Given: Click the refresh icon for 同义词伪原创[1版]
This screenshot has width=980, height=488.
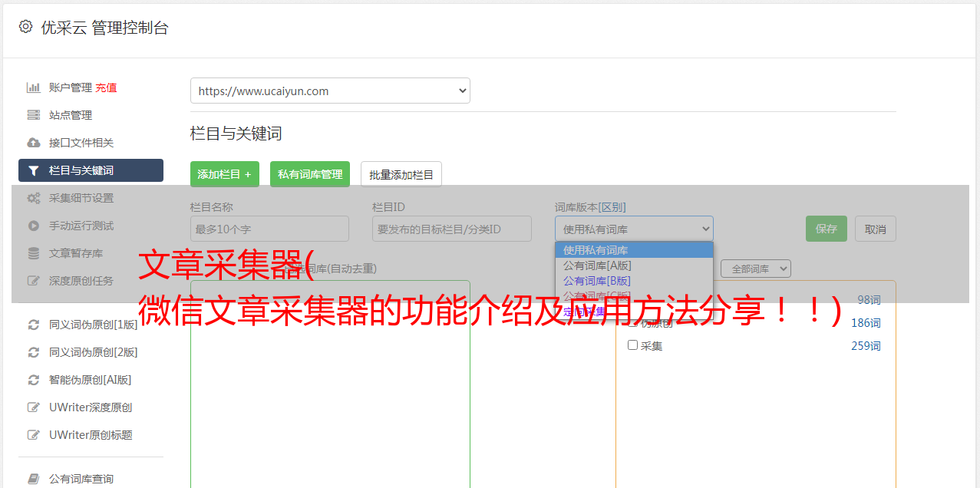Looking at the screenshot, I should pyautogui.click(x=34, y=325).
